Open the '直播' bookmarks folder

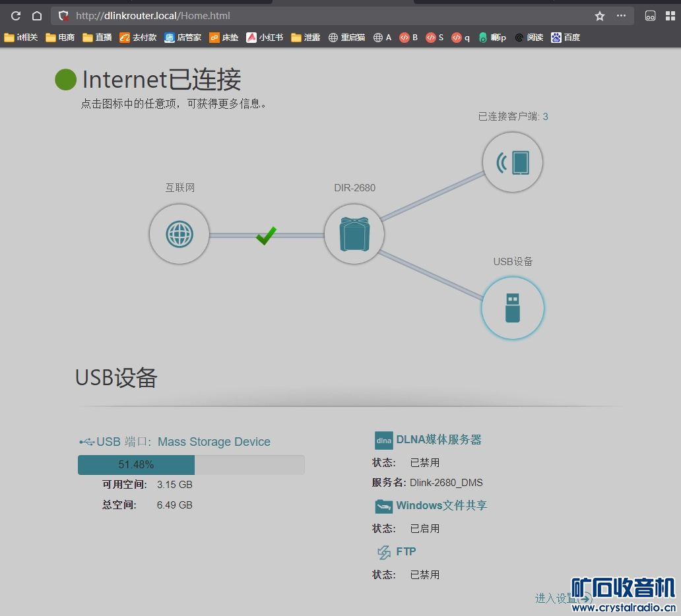[97, 38]
